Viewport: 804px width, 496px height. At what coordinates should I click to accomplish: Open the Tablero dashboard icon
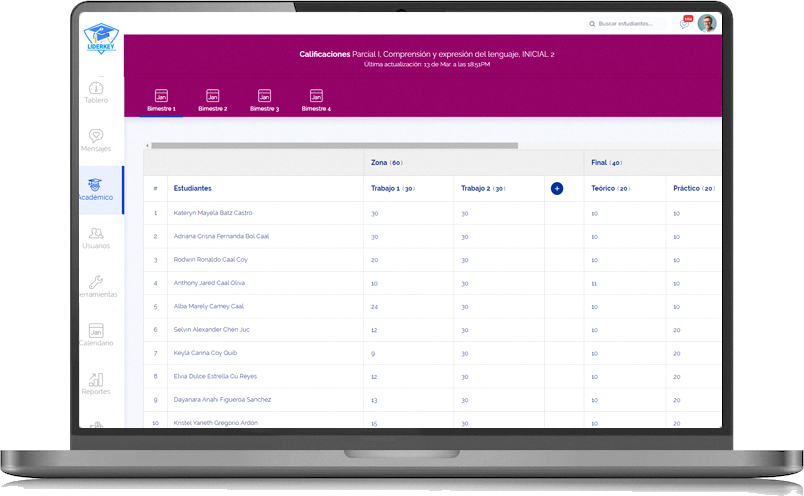coord(96,88)
